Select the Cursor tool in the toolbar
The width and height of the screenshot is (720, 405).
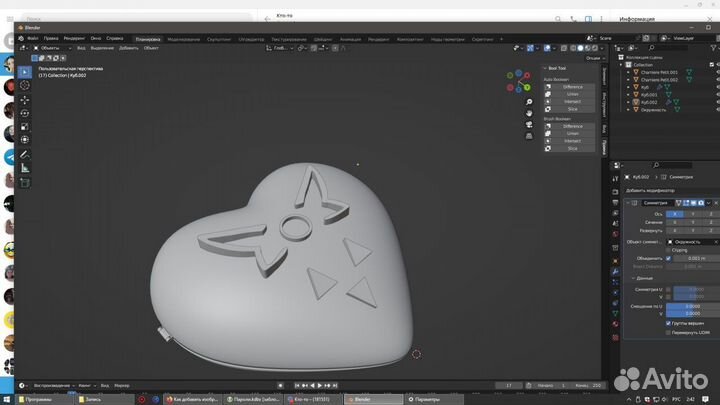(x=25, y=85)
